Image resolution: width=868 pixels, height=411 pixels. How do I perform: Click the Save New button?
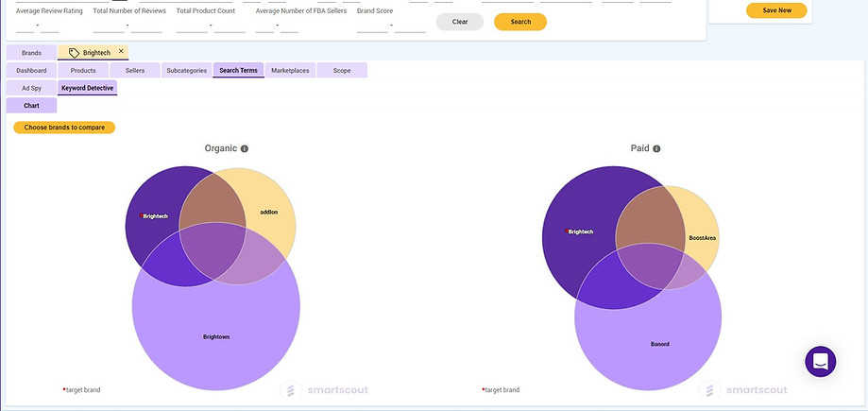(776, 10)
